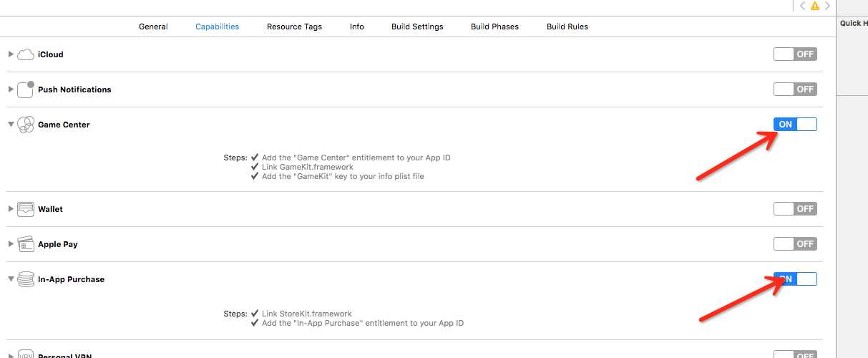868x358 pixels.
Task: Expand the iCloud section
Action: (x=11, y=54)
